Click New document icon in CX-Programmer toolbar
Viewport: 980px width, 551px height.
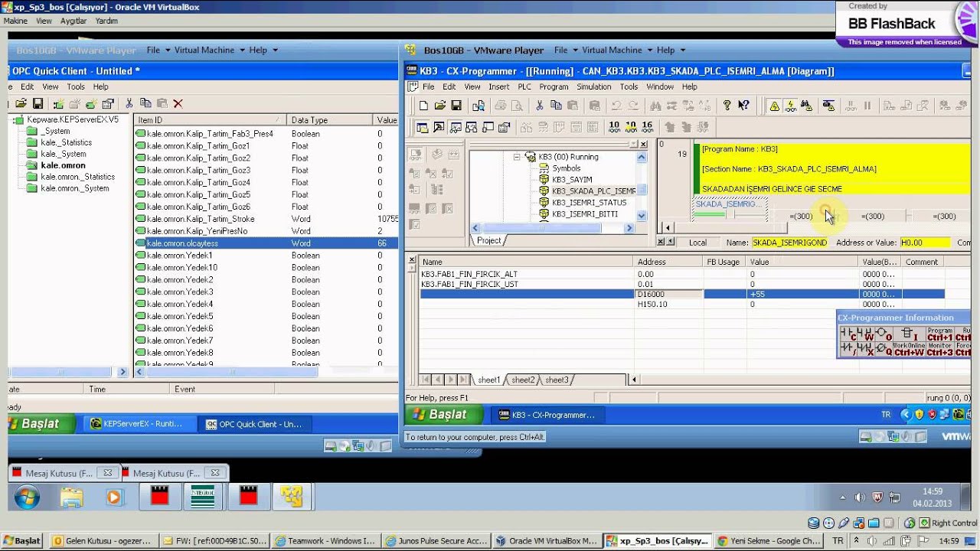coord(423,106)
